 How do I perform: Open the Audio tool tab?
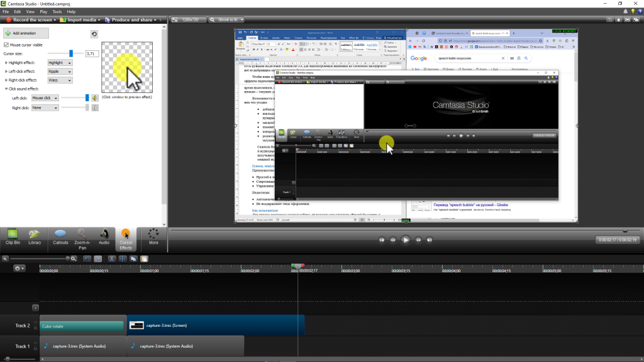pyautogui.click(x=104, y=236)
